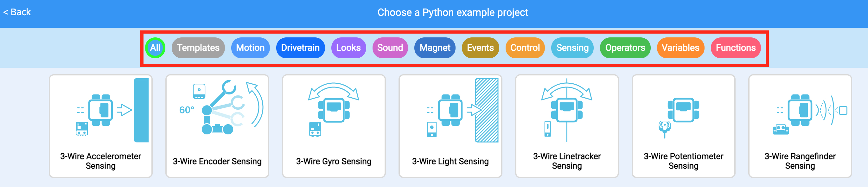Open the 3-Wire Linetracker Sensing example
The height and width of the screenshot is (187, 868).
click(567, 126)
